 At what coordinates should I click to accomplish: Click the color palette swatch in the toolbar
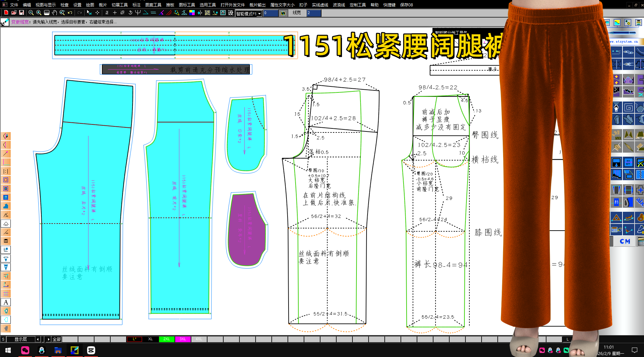[192, 13]
